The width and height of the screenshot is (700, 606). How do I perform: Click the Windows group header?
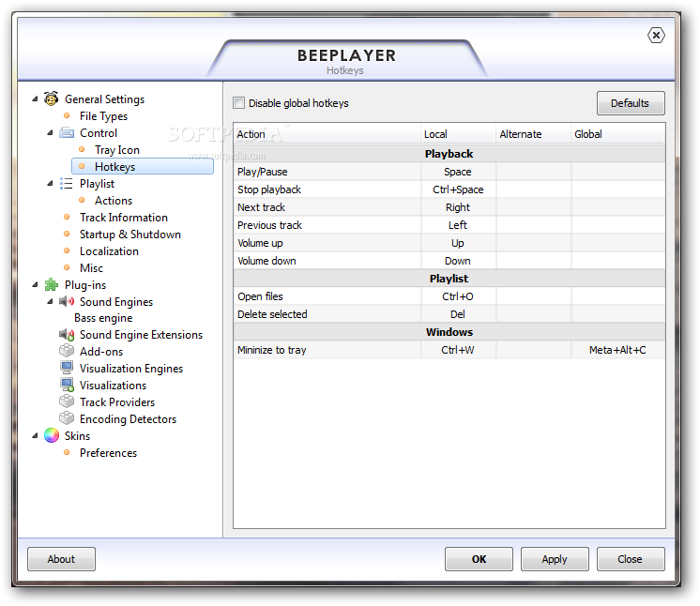449,332
